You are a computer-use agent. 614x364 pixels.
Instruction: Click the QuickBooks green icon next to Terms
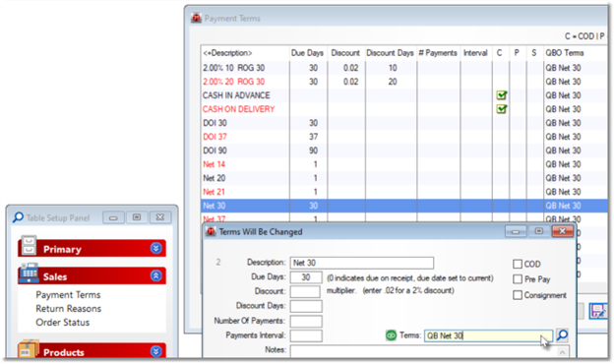[391, 335]
